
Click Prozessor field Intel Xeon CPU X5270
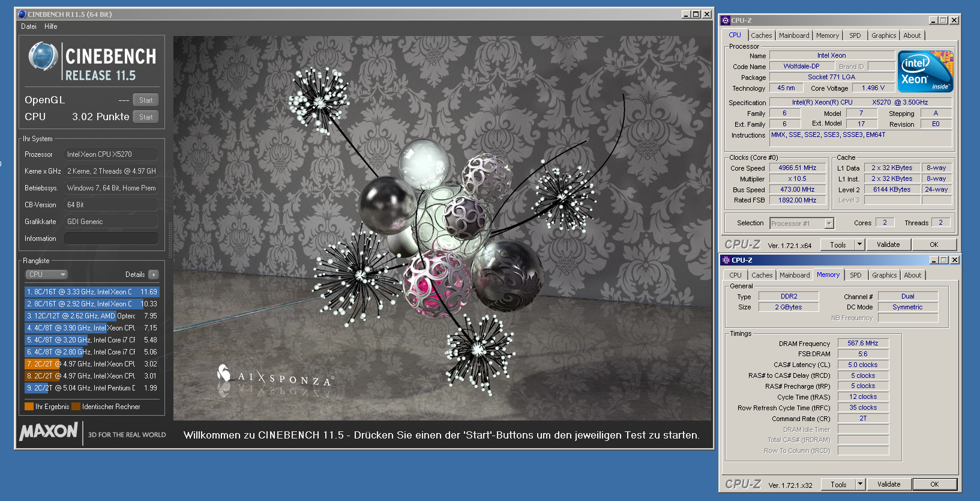pos(112,154)
